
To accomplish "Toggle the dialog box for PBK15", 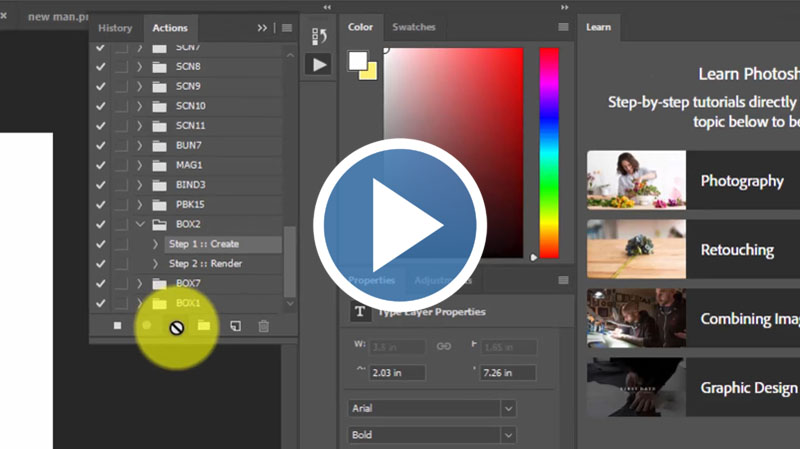I will click(x=120, y=204).
